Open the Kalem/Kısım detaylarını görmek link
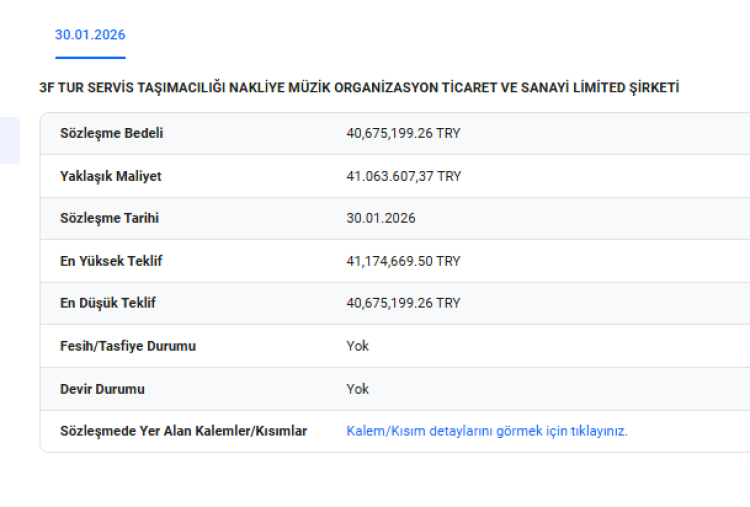Screen dimensions: 750x507 click(486, 431)
